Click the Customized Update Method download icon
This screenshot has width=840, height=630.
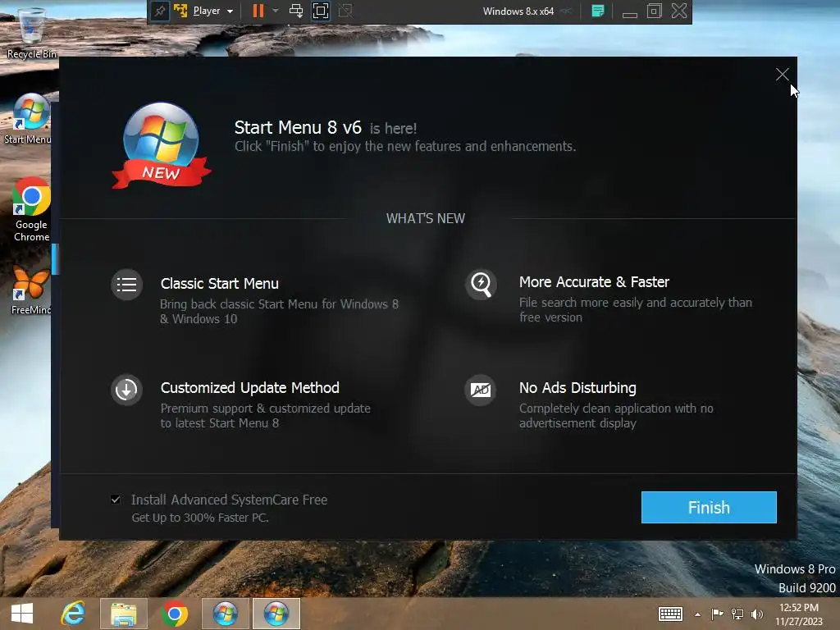click(x=127, y=390)
